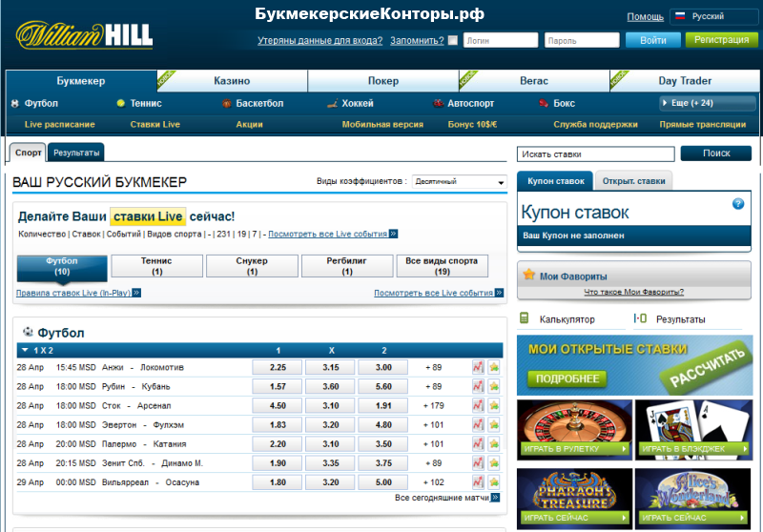Click the Подробнее button on the banner
Viewport: 763px width, 532px height.
567,379
